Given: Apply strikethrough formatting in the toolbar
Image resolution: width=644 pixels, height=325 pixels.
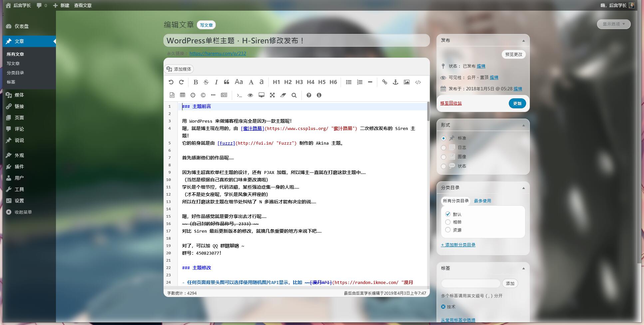Looking at the screenshot, I should point(206,82).
